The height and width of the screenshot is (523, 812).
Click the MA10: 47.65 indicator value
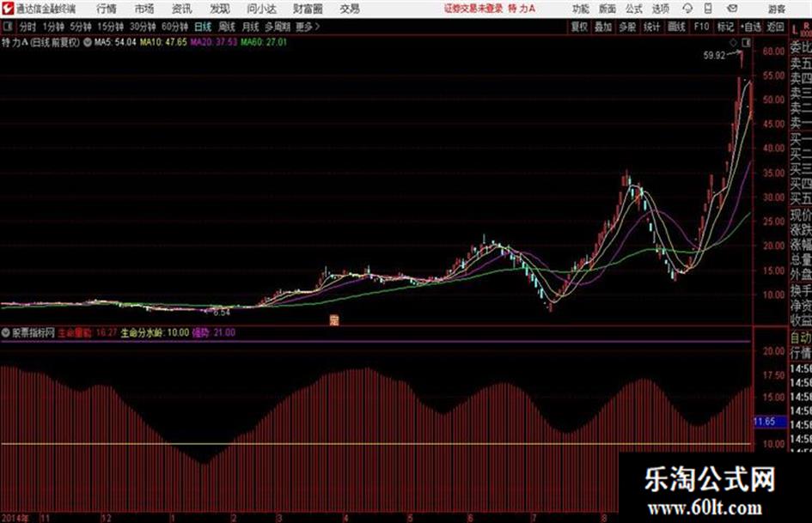tap(163, 42)
